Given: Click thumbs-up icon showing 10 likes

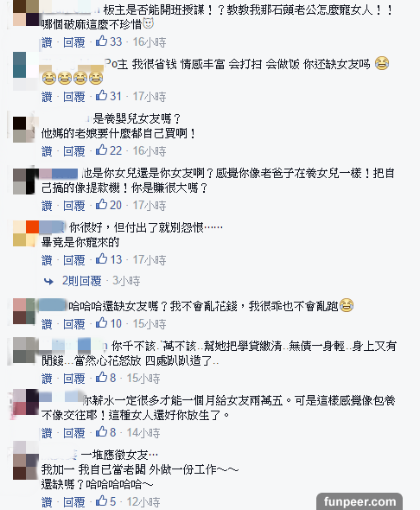Looking at the screenshot, I should (x=101, y=323).
